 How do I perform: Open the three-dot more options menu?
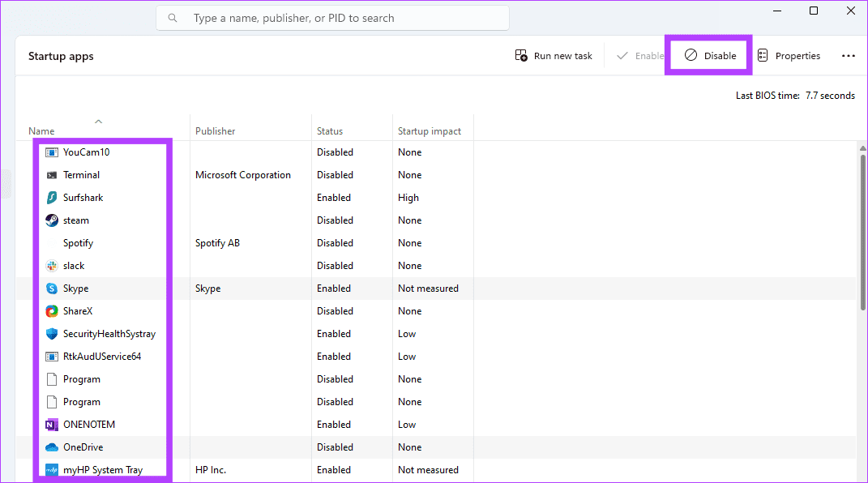point(848,56)
